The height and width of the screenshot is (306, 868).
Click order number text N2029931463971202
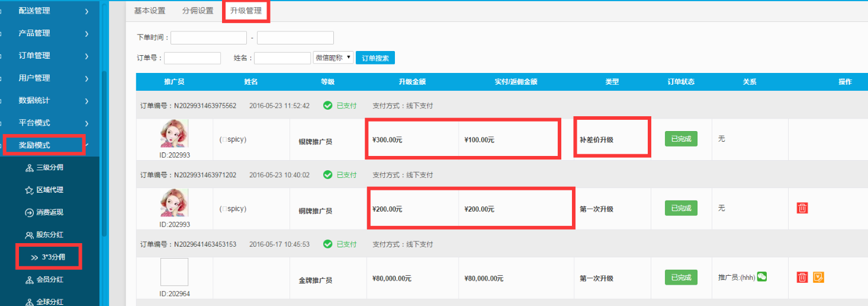205,176
